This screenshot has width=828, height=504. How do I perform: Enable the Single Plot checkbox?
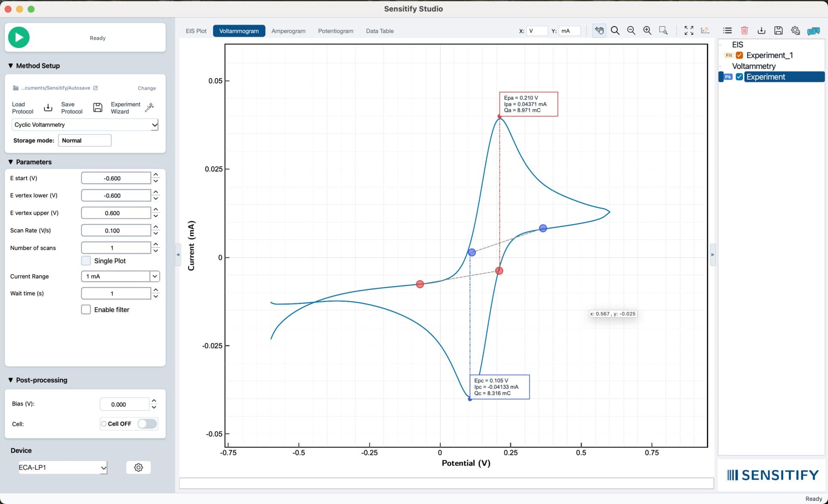(x=86, y=261)
